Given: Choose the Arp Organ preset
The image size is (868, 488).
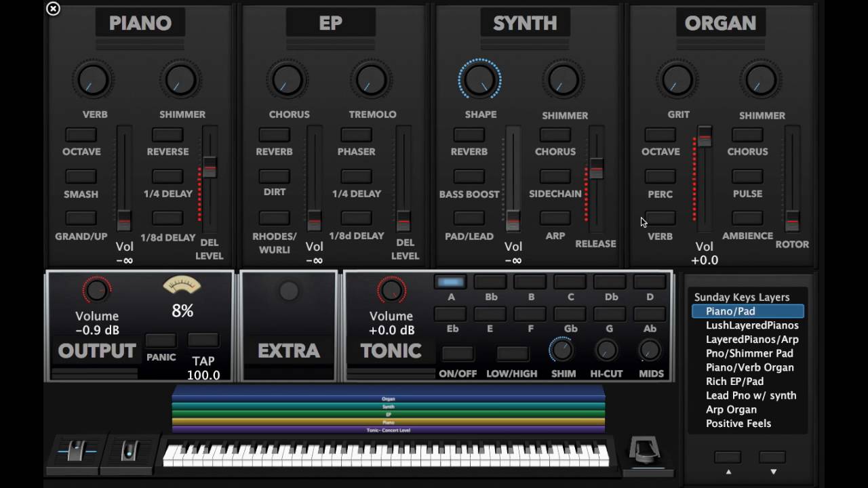Looking at the screenshot, I should 731,409.
